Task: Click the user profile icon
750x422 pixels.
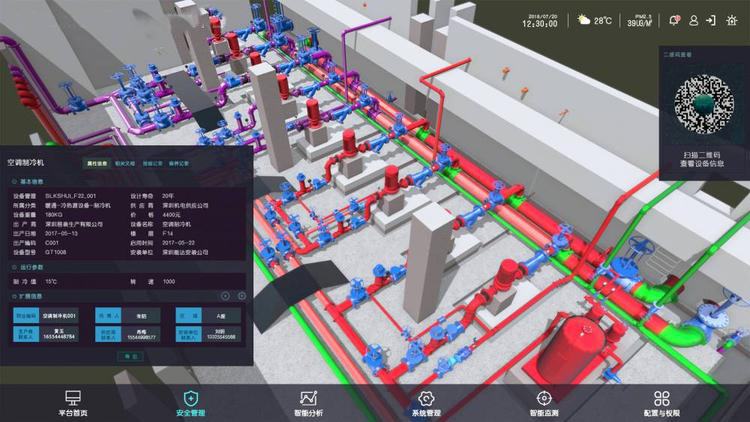Action: tap(693, 20)
